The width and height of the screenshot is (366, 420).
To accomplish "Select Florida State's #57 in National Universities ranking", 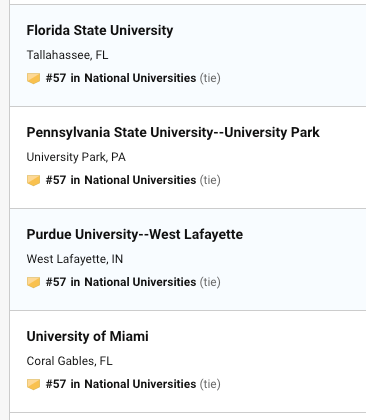I will (121, 78).
